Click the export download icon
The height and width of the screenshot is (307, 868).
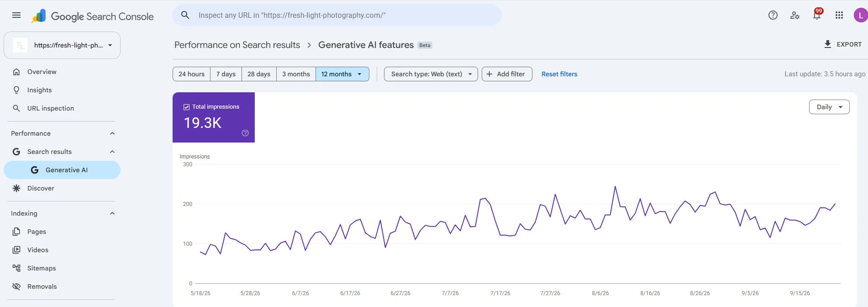(x=827, y=44)
